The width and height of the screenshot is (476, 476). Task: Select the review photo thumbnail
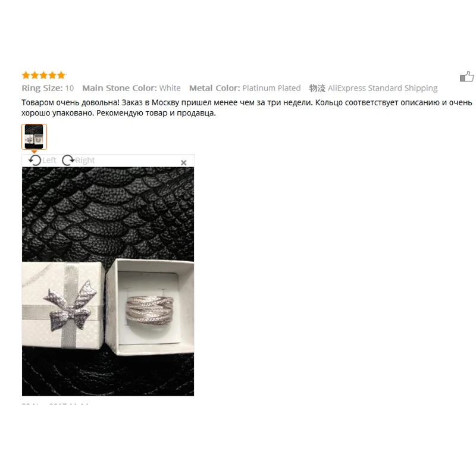point(34,137)
